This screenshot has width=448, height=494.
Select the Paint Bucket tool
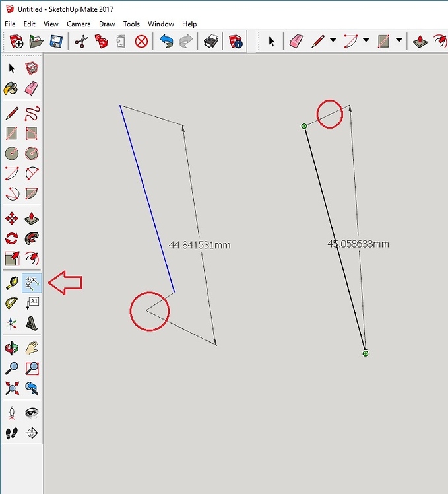tap(11, 88)
